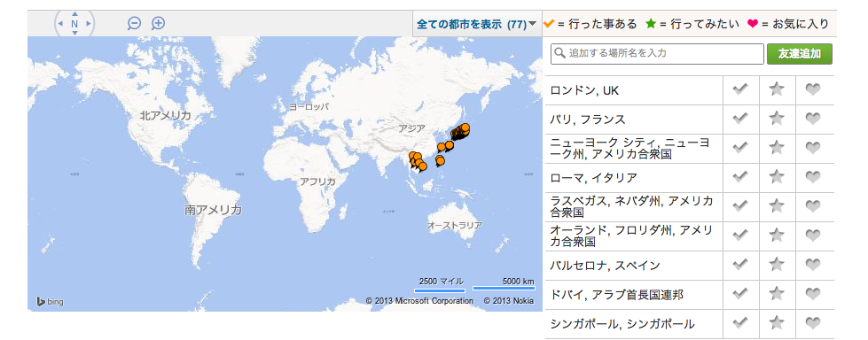868x340 pixels.
Task: Select パリ, フランス city name
Action: tap(587, 120)
